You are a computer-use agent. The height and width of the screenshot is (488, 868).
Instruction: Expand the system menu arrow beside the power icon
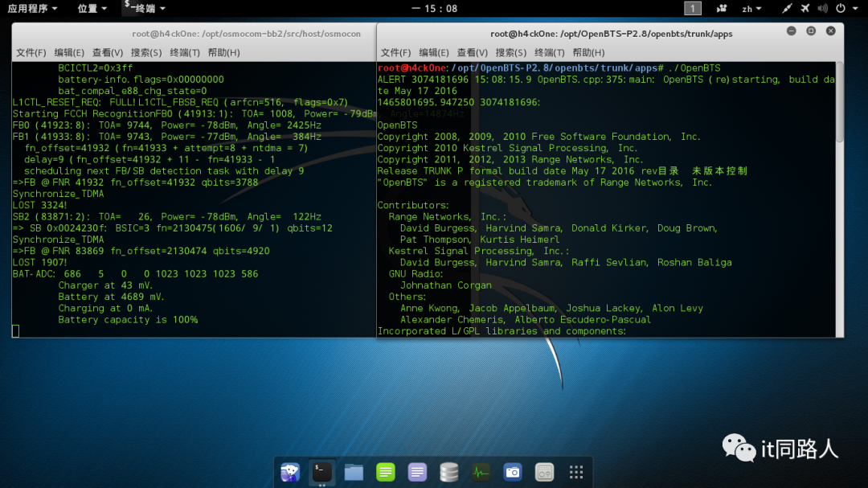[x=855, y=8]
